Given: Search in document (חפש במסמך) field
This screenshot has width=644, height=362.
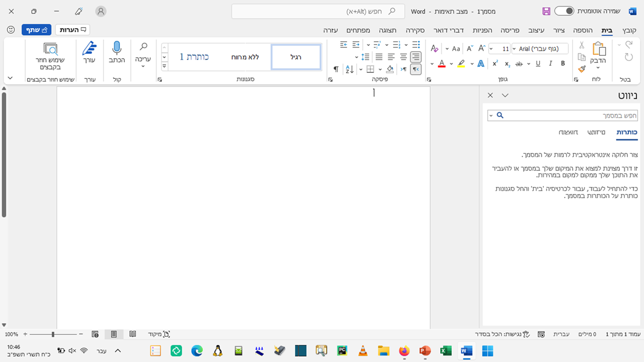Looking at the screenshot, I should (562, 116).
